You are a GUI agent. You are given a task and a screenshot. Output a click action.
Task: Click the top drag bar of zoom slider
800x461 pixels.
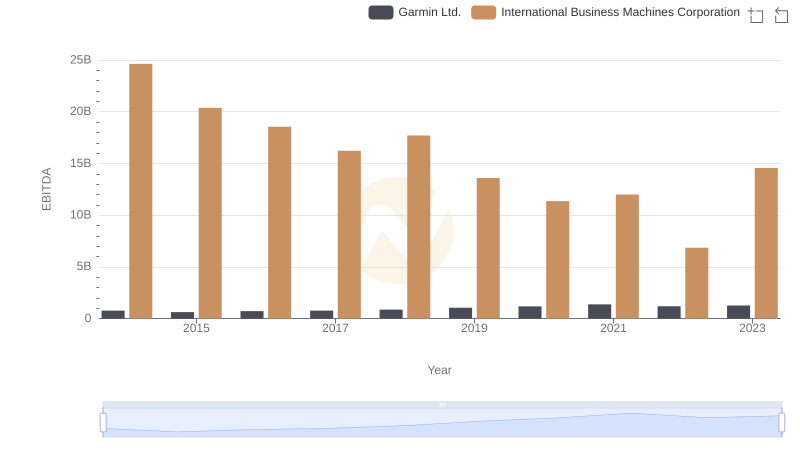click(442, 404)
